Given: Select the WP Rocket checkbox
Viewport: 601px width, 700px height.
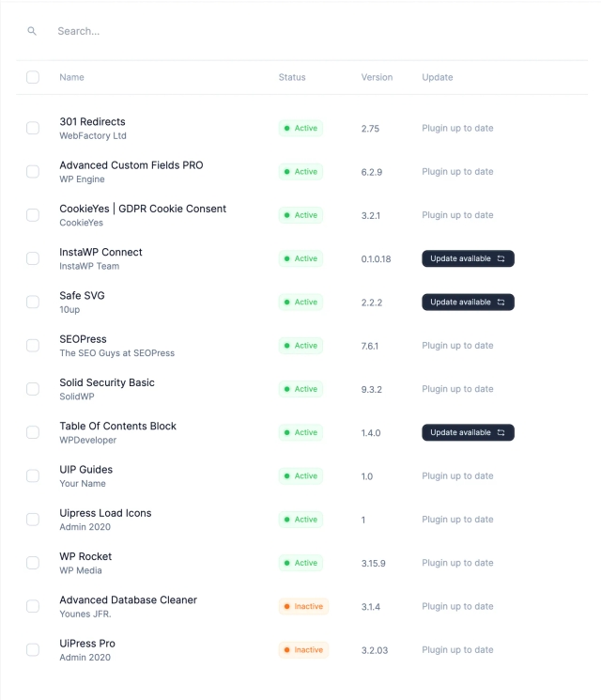Looking at the screenshot, I should point(33,563).
